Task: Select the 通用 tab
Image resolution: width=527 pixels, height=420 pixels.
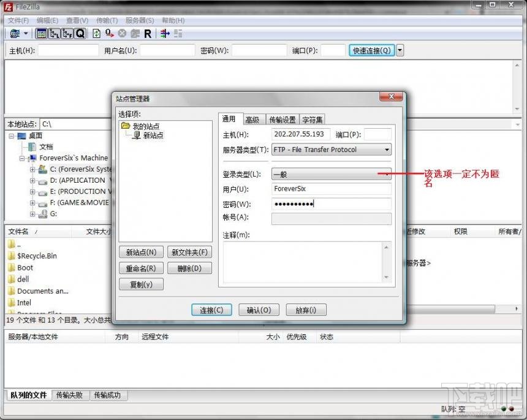Action: pos(229,119)
